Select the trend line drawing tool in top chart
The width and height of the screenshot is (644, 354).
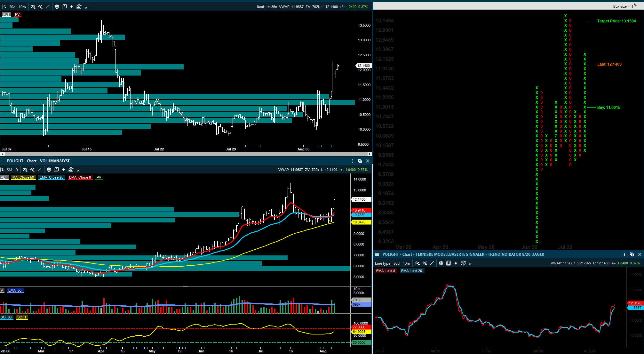pos(48,7)
